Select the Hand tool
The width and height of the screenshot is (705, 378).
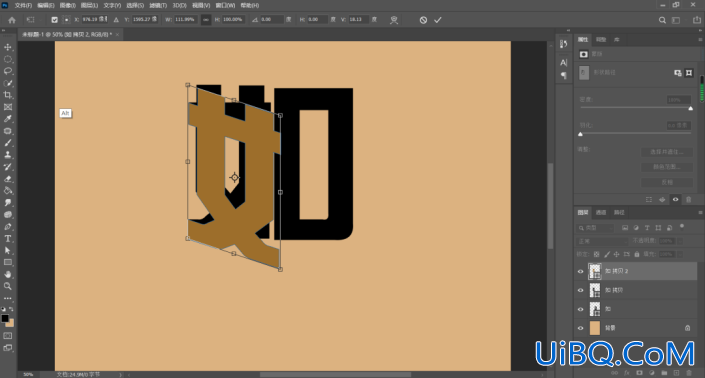[8, 274]
